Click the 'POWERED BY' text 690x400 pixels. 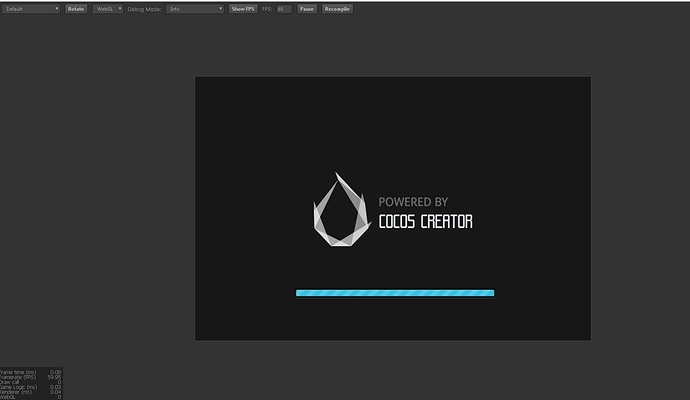(413, 202)
